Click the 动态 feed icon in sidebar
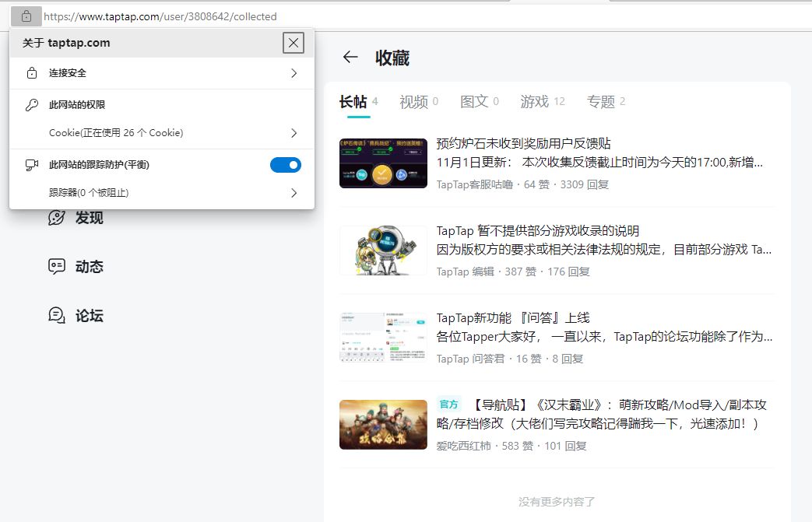This screenshot has width=812, height=522. 57,266
